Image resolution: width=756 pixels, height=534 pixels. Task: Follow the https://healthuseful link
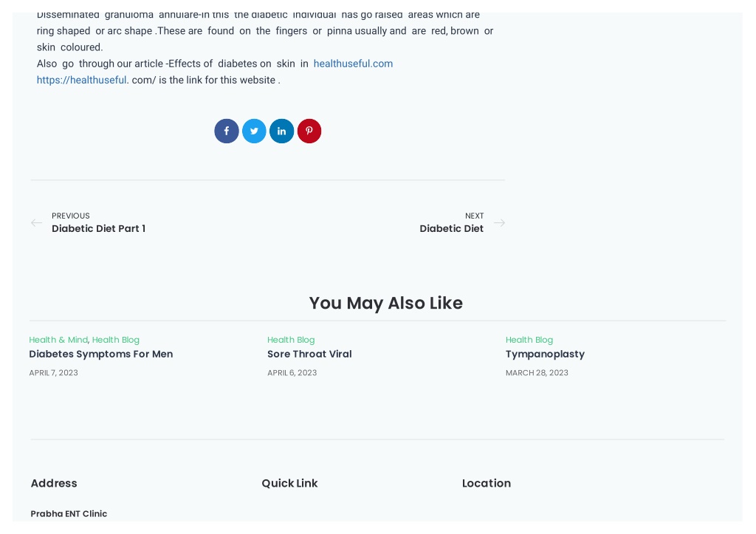click(81, 80)
